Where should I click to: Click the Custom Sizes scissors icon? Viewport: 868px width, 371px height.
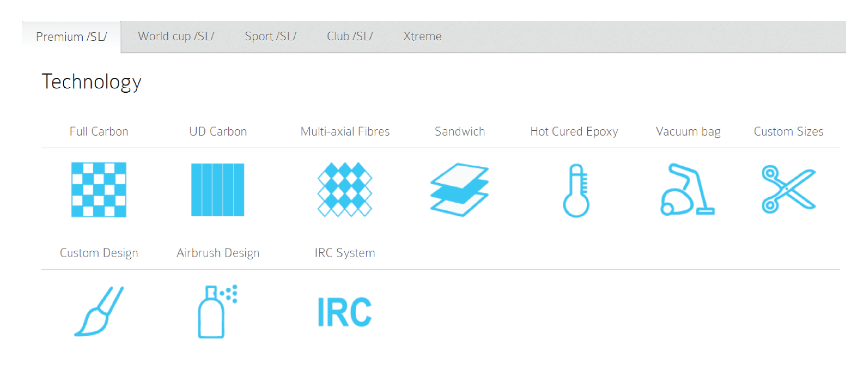coord(788,189)
